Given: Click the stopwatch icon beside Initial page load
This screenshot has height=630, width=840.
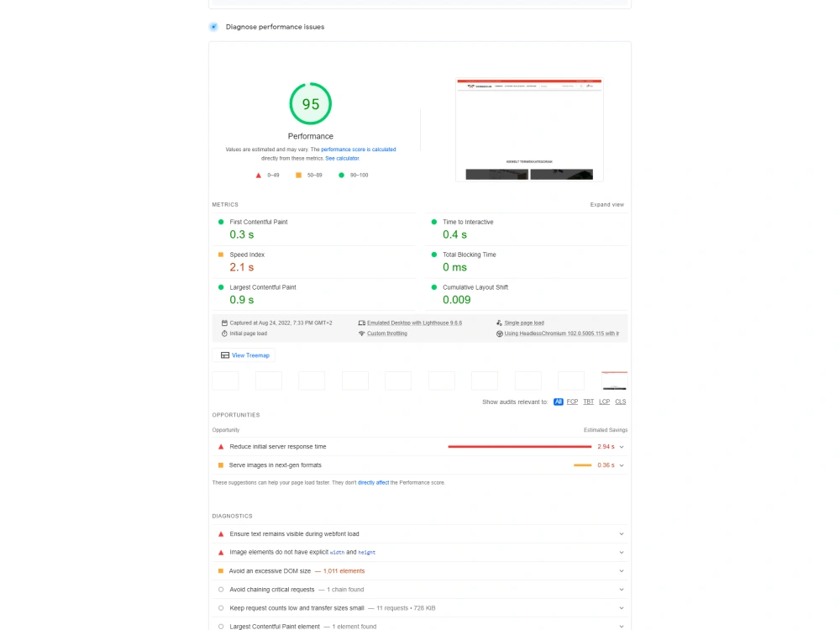Looking at the screenshot, I should 224,333.
